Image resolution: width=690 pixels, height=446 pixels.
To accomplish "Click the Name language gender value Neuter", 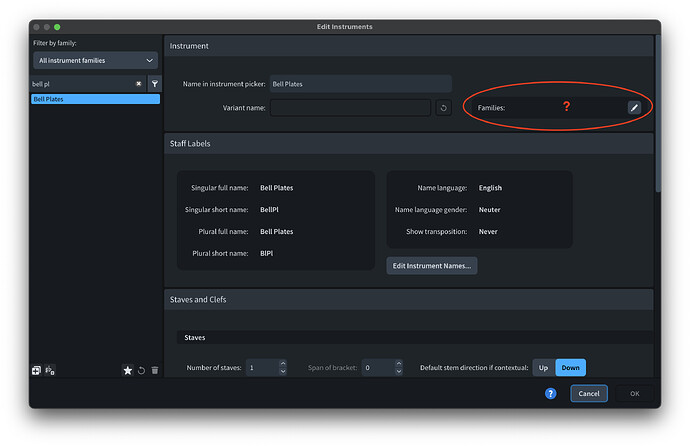I will click(489, 209).
